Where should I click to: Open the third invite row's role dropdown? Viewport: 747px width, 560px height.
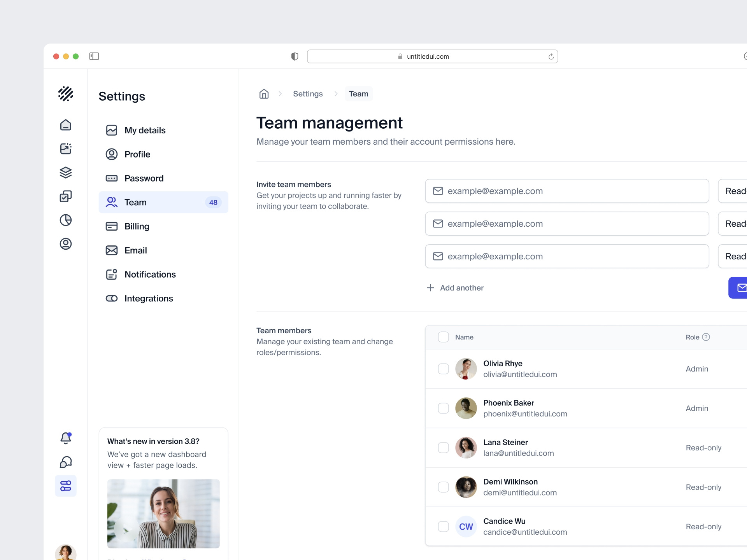[x=735, y=256]
